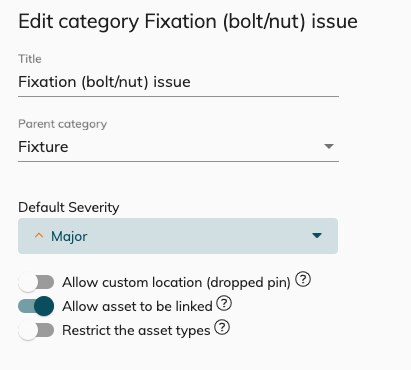Turn on Restrict the asset types switch

coord(36,330)
